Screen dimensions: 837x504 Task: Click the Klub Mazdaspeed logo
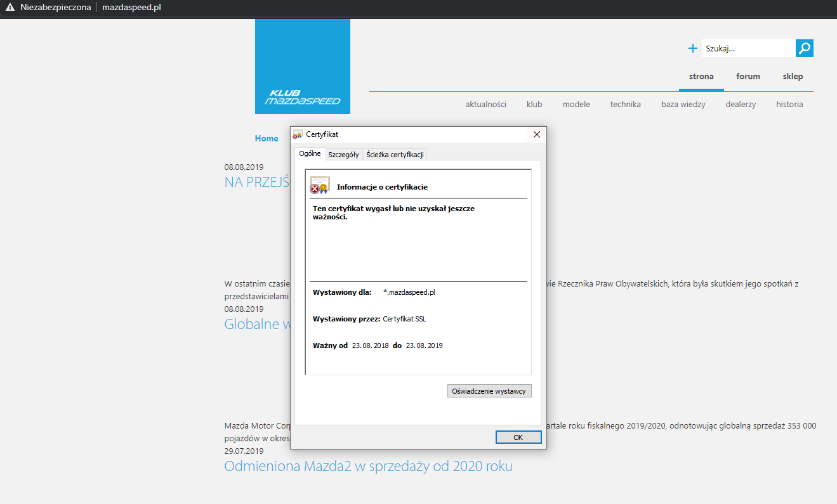[x=303, y=67]
